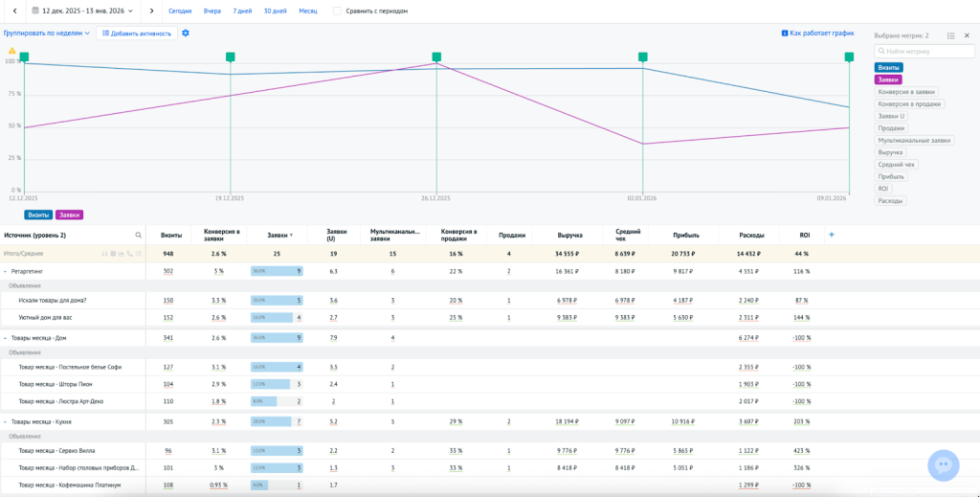Collapse the 'Ретаргетинг' source row
980x497 pixels.
(x=5, y=271)
